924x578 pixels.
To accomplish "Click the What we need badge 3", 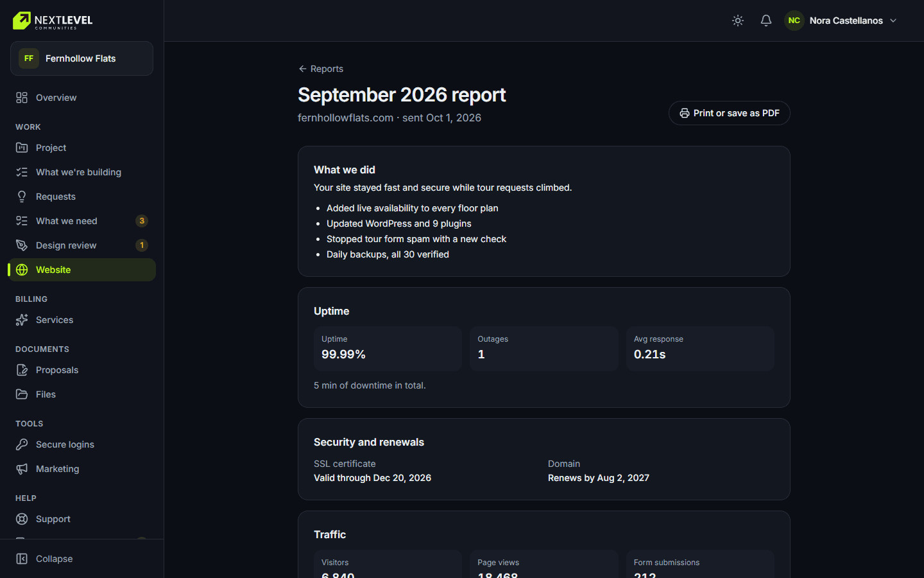I will point(142,221).
